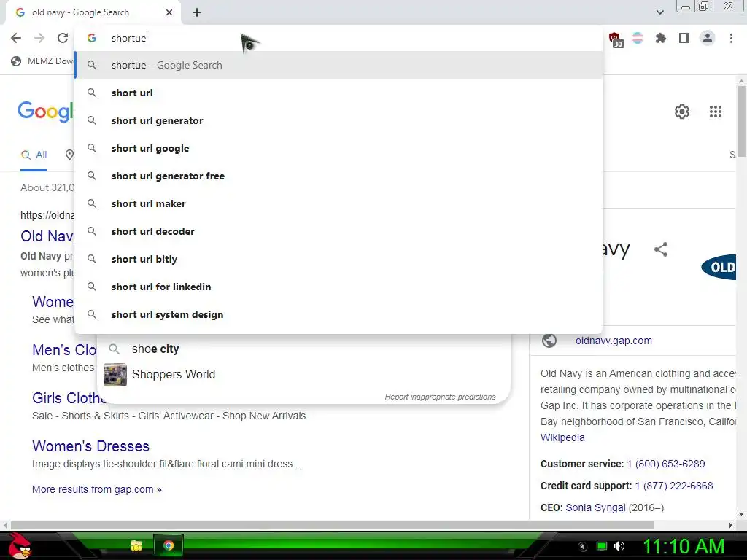This screenshot has height=560, width=747.
Task: Click the Shoppers World thumbnail image
Action: click(x=115, y=374)
